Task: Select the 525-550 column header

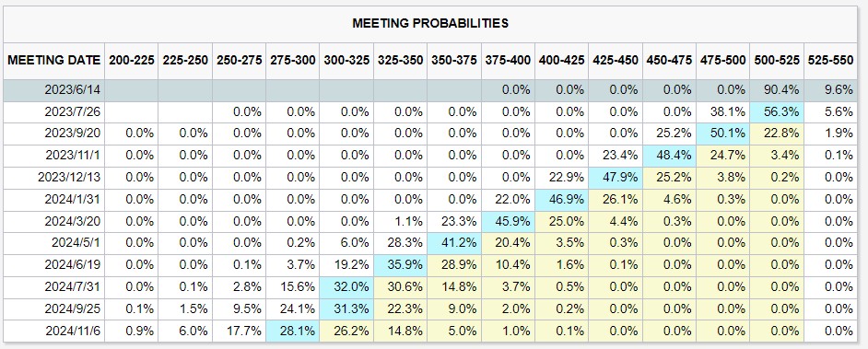Action: 829,60
